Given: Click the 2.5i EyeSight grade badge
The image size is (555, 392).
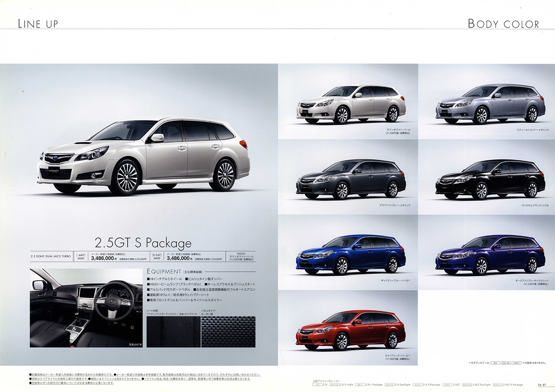Looking at the screenshot, I should (x=390, y=384).
